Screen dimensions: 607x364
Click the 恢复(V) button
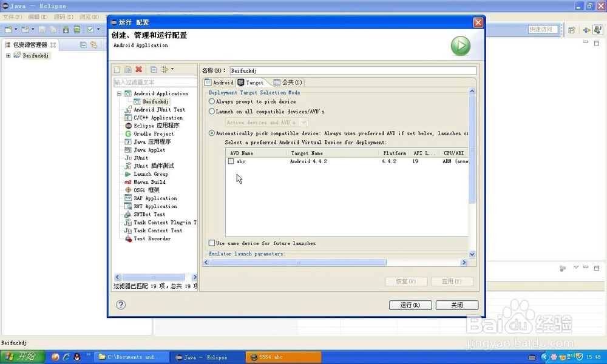[406, 281]
